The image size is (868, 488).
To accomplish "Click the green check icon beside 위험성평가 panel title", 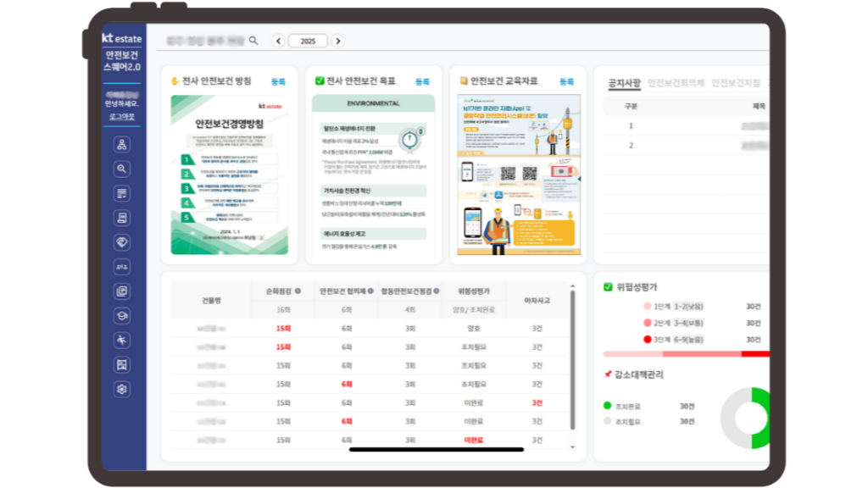I will coord(608,287).
